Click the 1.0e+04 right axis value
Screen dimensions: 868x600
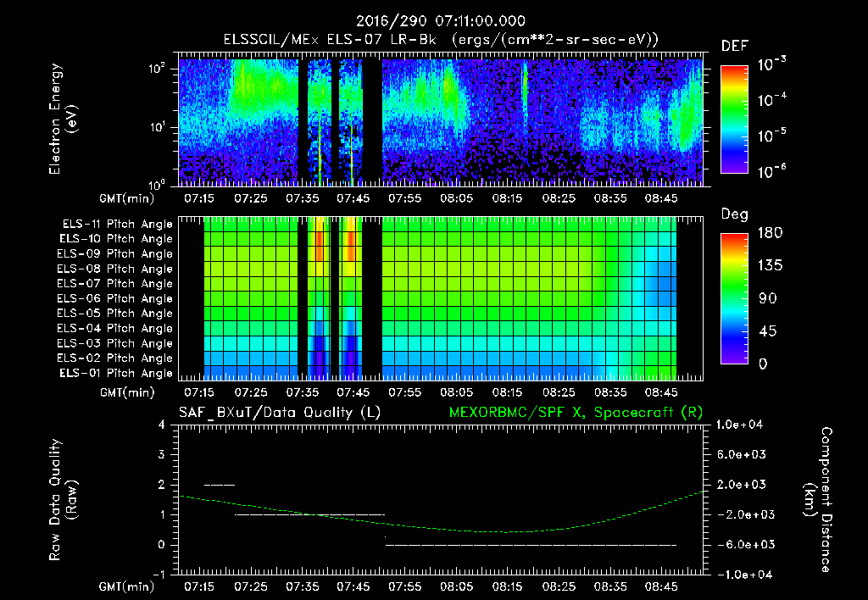pos(740,425)
